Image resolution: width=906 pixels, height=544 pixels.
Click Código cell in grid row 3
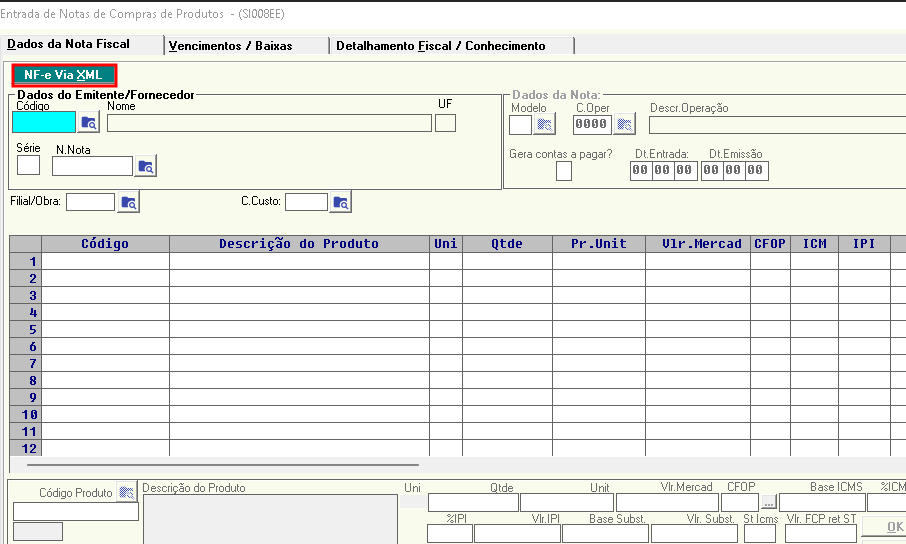[x=105, y=295]
